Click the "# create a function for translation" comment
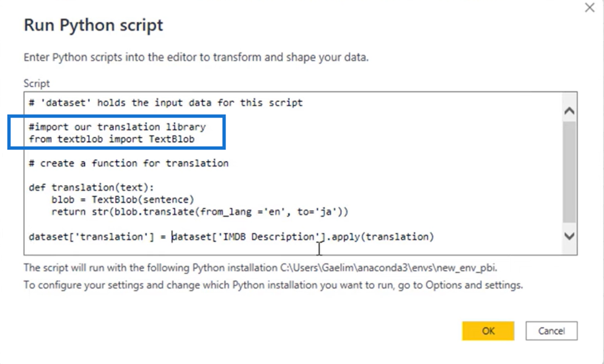 coord(129,163)
